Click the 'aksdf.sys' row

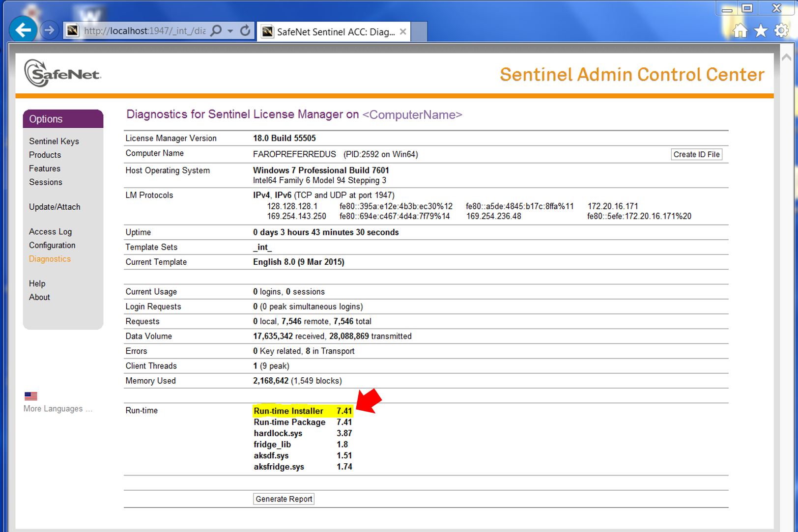303,456
